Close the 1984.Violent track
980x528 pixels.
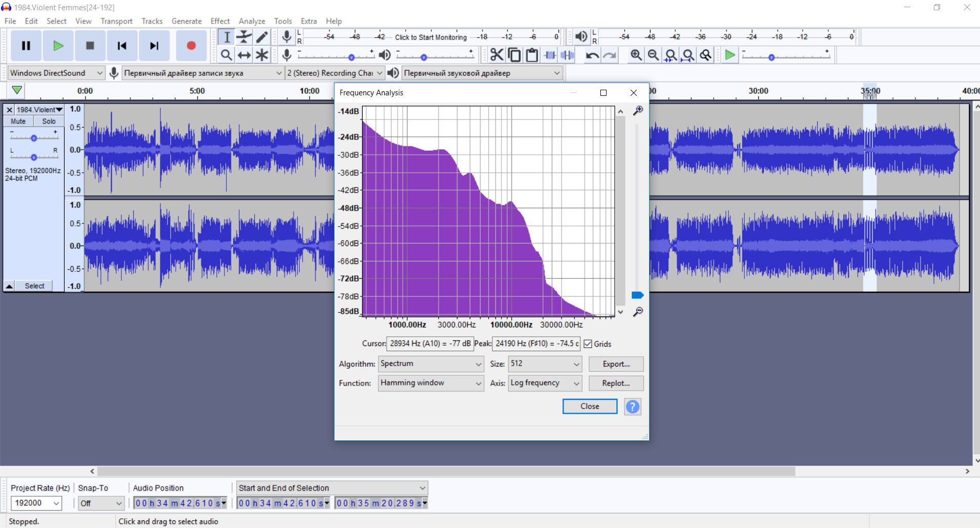tap(9, 110)
